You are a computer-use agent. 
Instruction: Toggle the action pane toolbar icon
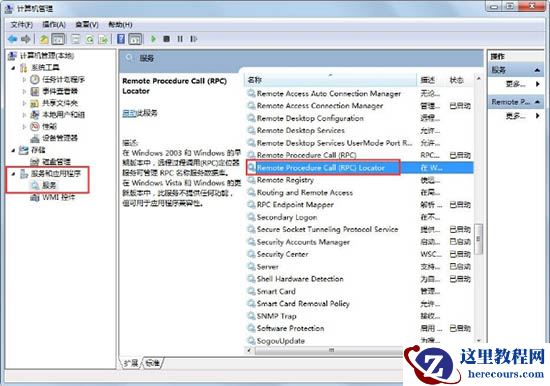[x=135, y=39]
